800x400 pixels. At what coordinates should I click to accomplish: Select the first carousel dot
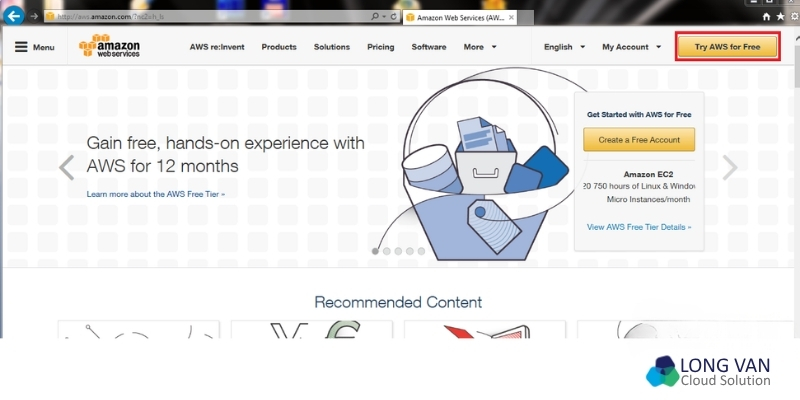pyautogui.click(x=375, y=251)
